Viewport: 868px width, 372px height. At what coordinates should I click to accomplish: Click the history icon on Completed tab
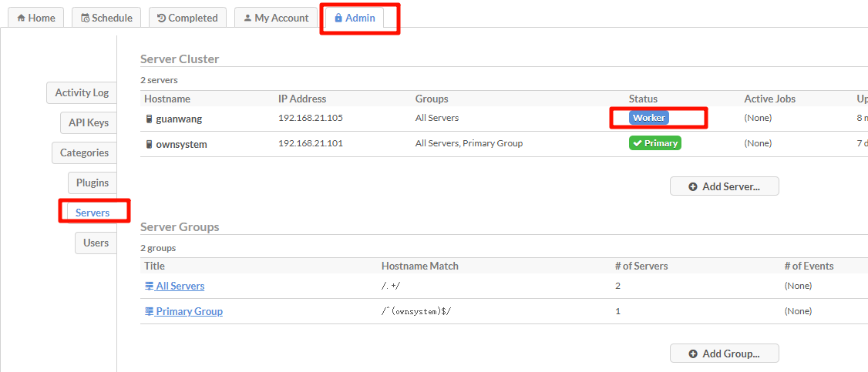click(161, 18)
